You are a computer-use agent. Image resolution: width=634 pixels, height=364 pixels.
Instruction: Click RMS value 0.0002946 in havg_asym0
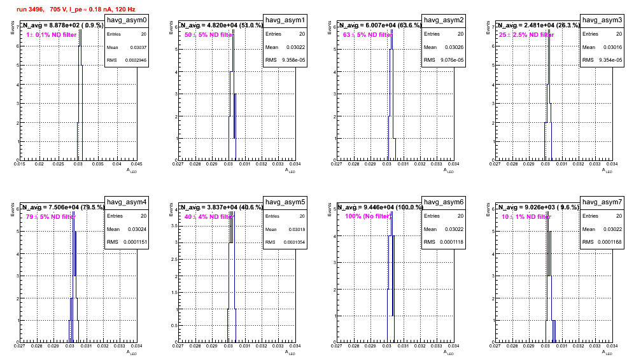(x=136, y=60)
